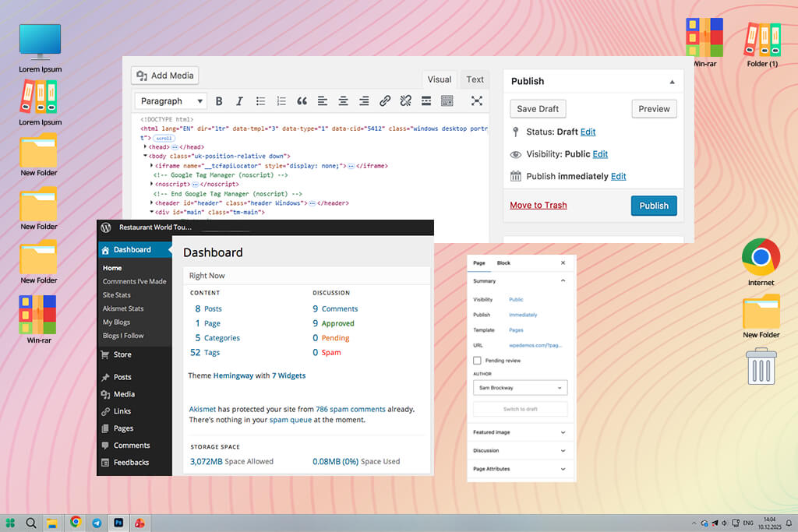Open the 786 spam comments link
798x532 pixels.
(351, 409)
